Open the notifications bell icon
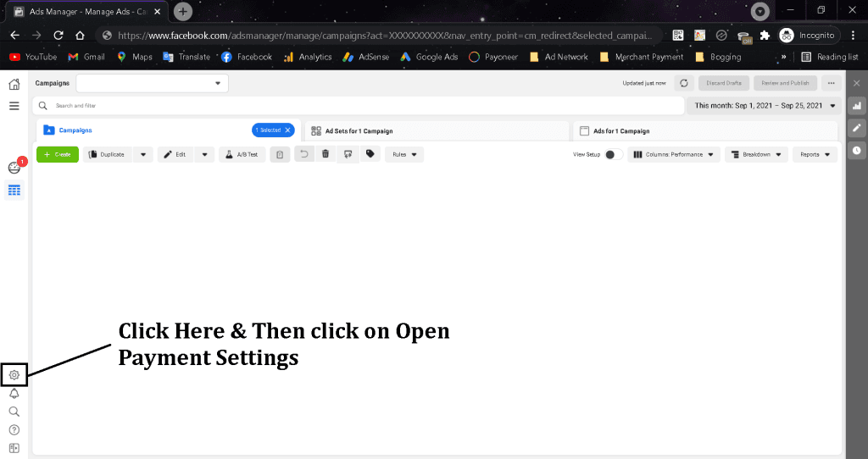868x459 pixels. click(x=14, y=393)
